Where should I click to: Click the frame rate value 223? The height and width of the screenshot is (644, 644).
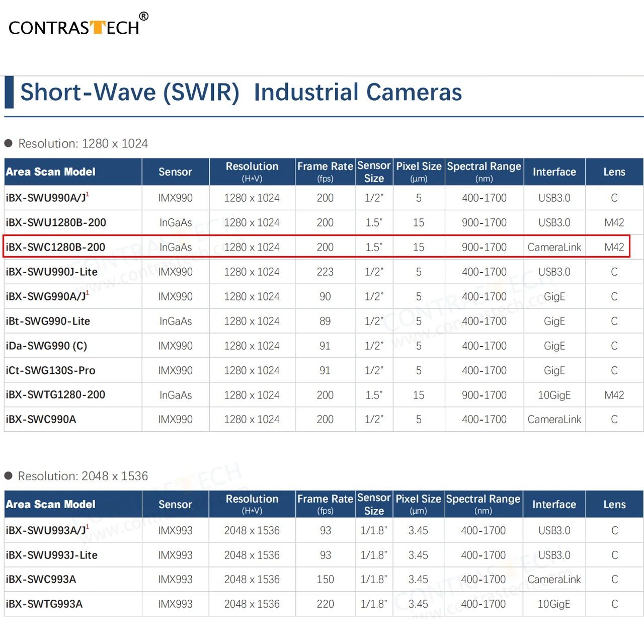coord(325,272)
